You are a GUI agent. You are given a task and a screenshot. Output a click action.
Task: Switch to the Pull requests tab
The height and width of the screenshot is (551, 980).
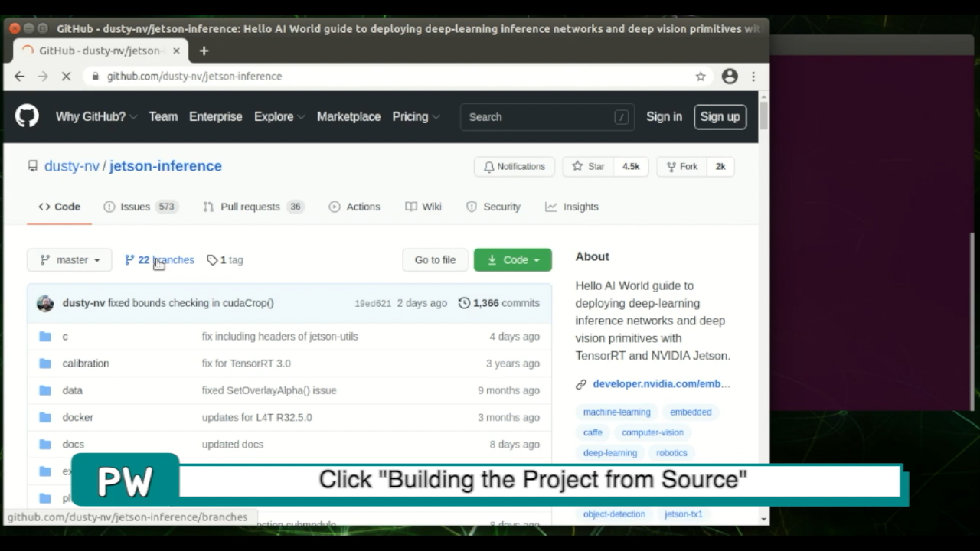(x=253, y=207)
